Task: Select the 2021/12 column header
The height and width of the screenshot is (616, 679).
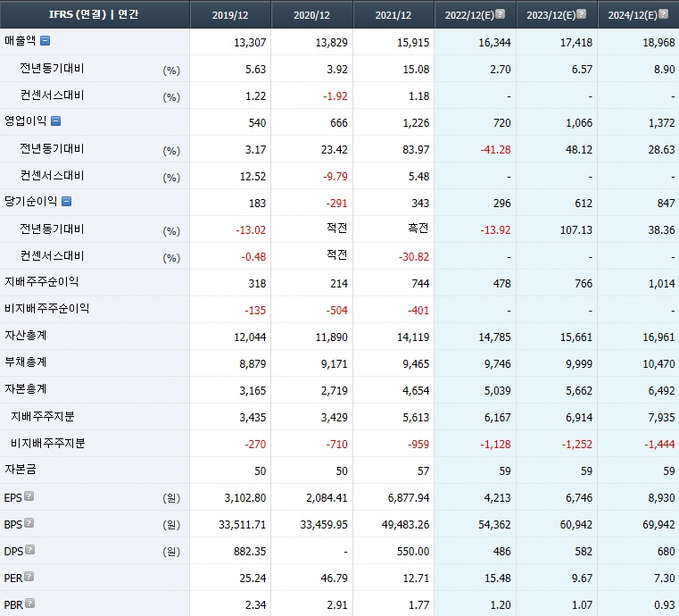Action: pos(393,14)
